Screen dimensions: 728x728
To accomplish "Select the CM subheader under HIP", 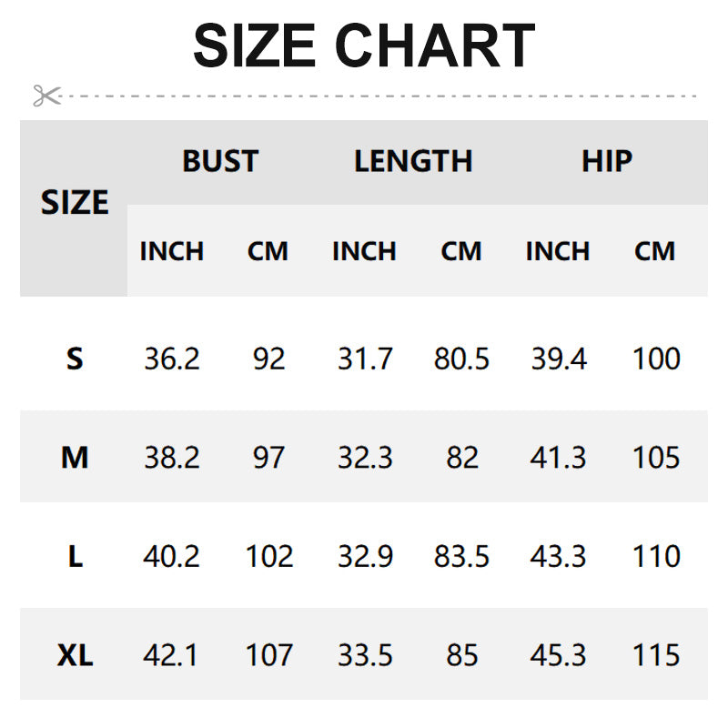I will (x=655, y=251).
